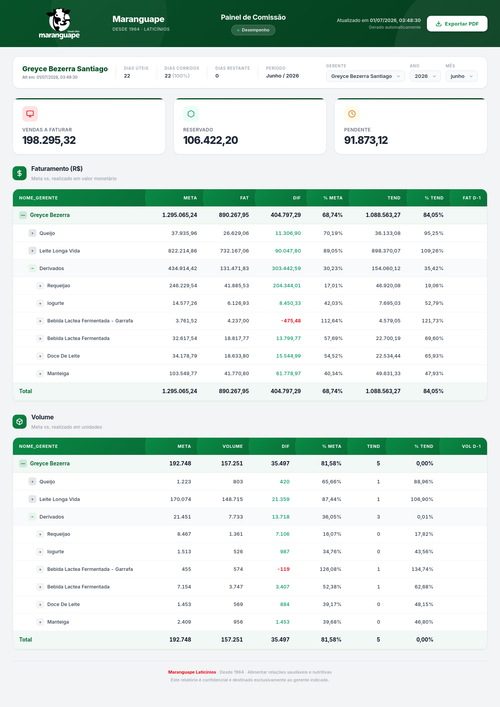This screenshot has width=500, height=707.
Task: Expand Doce De Leite row in Volume table
Action: pyautogui.click(x=40, y=605)
